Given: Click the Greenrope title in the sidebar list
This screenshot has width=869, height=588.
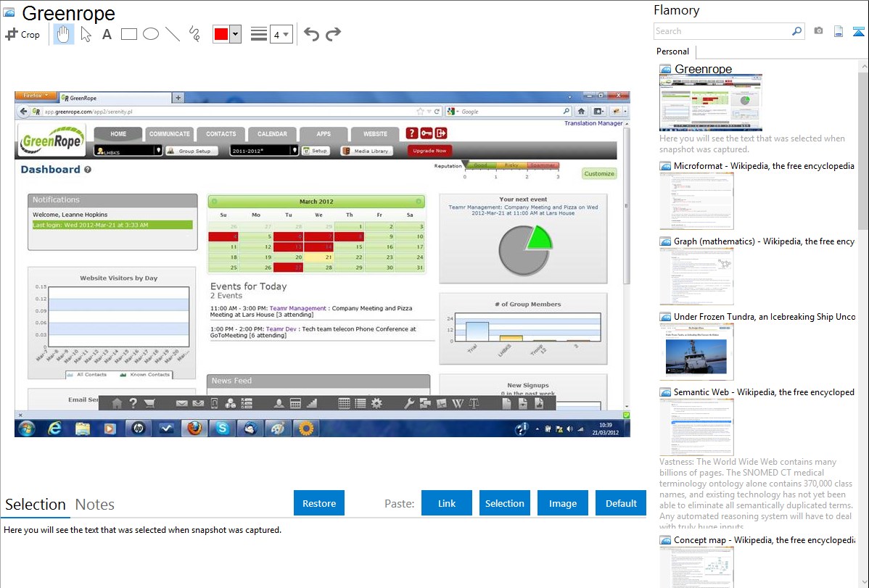Looking at the screenshot, I should click(703, 69).
